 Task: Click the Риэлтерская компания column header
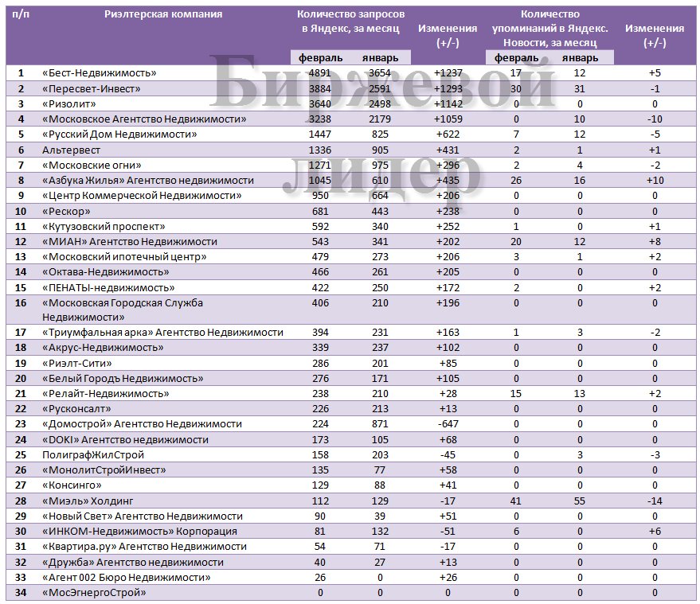pyautogui.click(x=163, y=14)
